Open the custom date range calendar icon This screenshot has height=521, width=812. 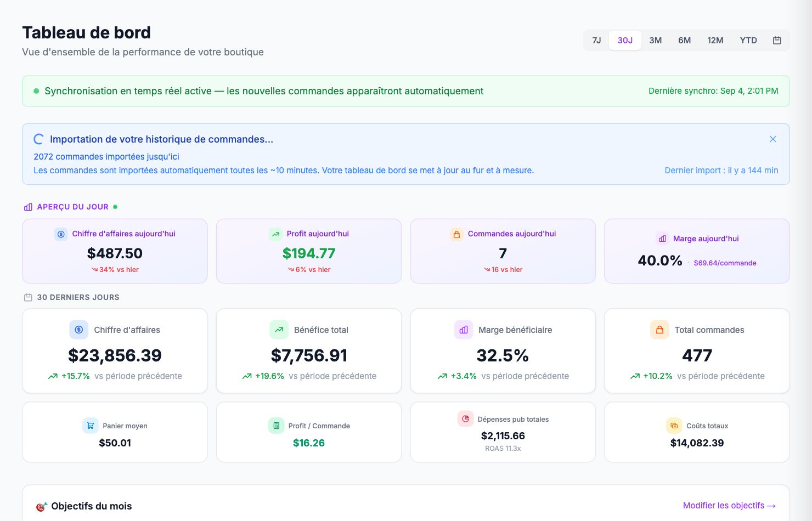click(777, 40)
